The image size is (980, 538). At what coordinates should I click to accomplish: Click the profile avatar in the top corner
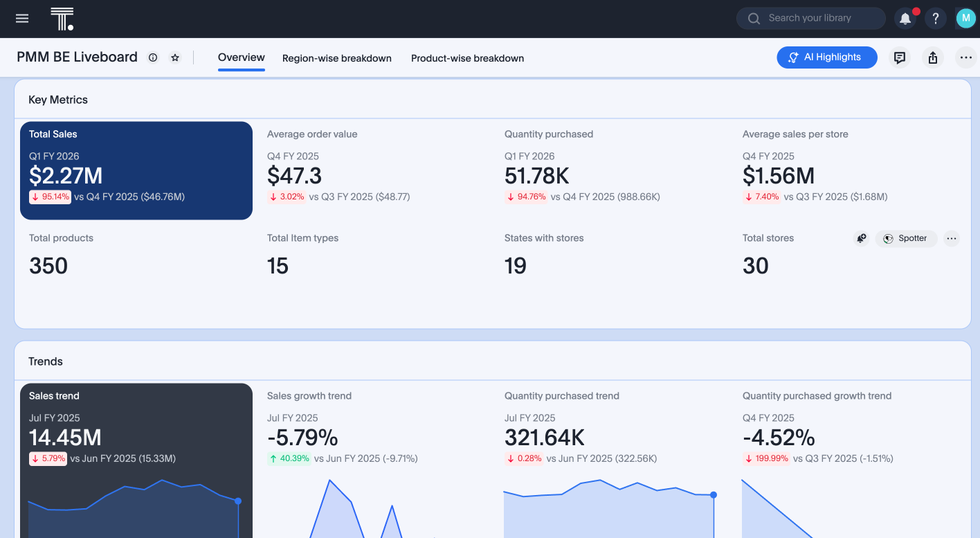pyautogui.click(x=965, y=17)
